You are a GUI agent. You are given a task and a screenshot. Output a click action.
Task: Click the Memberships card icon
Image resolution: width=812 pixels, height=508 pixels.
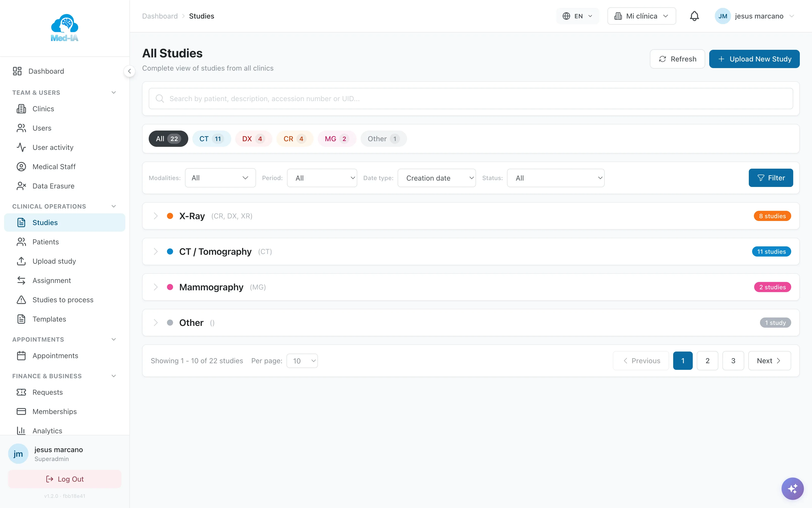[21, 411]
